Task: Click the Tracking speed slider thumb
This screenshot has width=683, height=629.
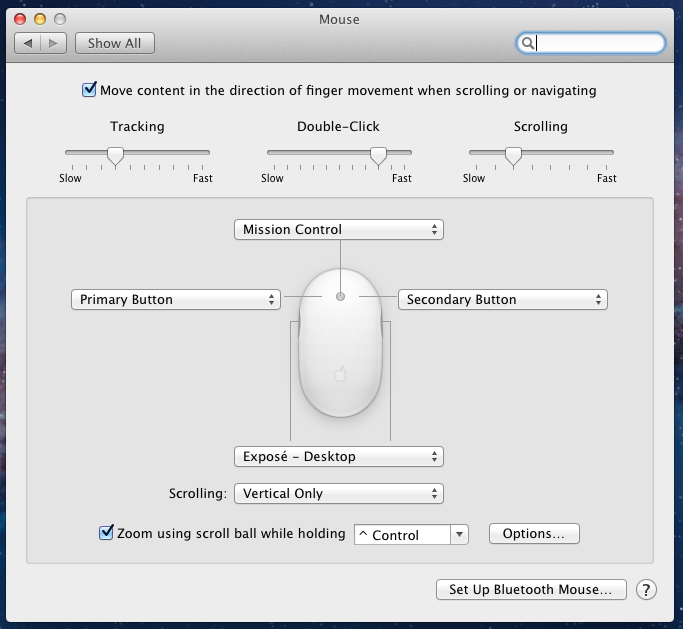Action: tap(115, 156)
